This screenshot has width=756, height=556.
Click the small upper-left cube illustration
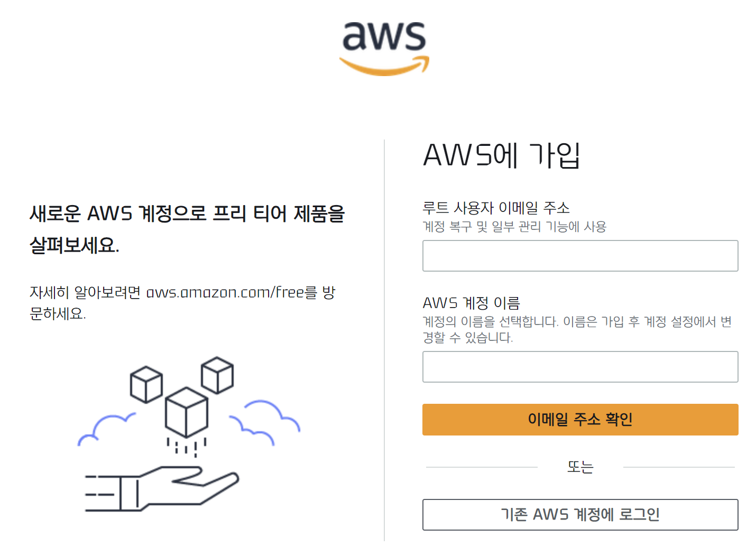point(146,385)
